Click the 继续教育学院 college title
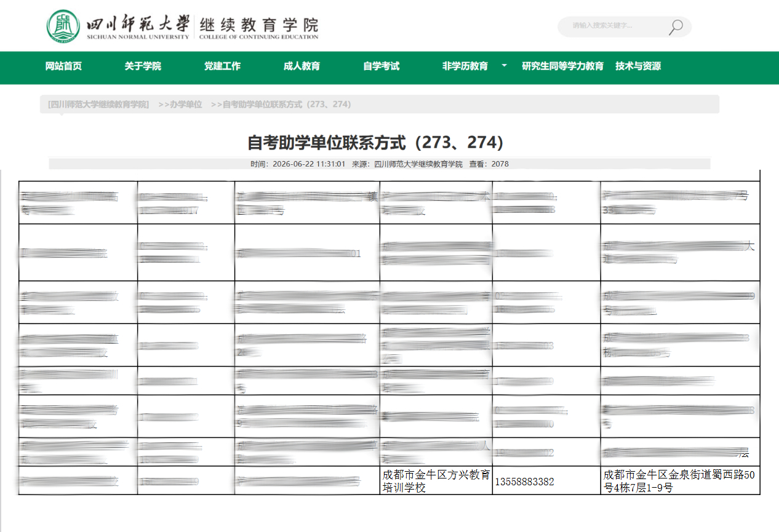Screen dimensions: 779x532 [x=259, y=26]
